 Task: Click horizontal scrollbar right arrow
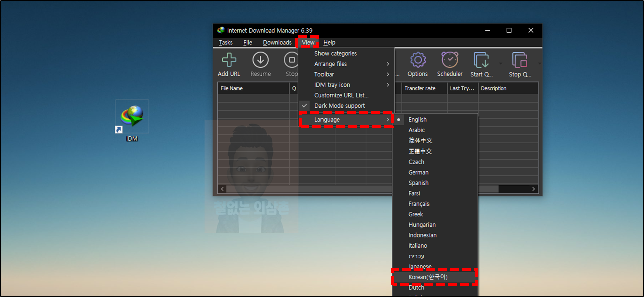tap(534, 189)
